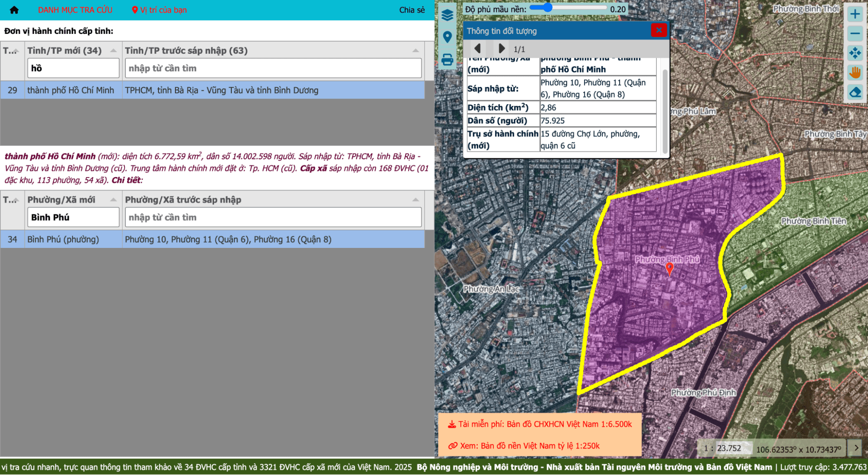
Task: Zoom in the map with plus button
Action: tap(855, 14)
